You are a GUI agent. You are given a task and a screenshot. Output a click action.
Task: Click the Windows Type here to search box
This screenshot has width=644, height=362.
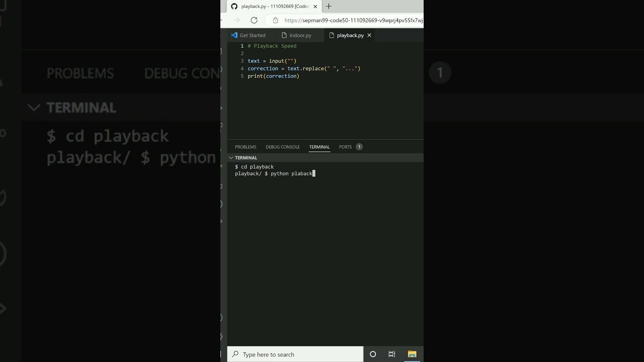pos(295,354)
